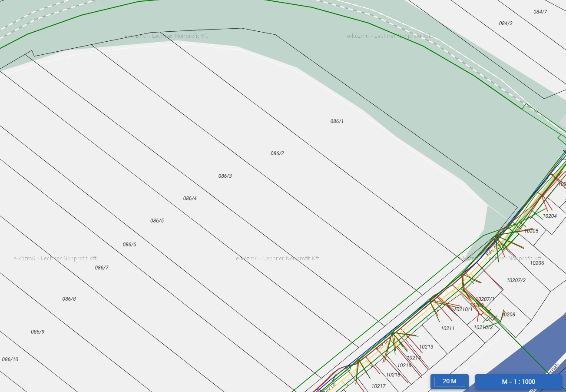Click parcel label 086/3

tap(225, 176)
